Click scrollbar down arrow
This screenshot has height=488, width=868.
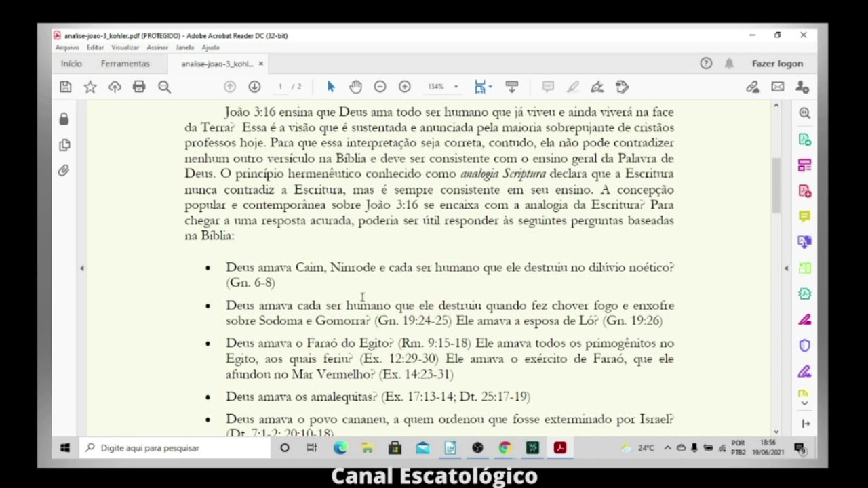pos(776,432)
